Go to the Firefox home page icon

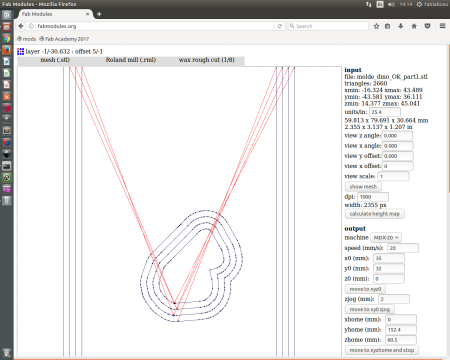[x=414, y=26]
